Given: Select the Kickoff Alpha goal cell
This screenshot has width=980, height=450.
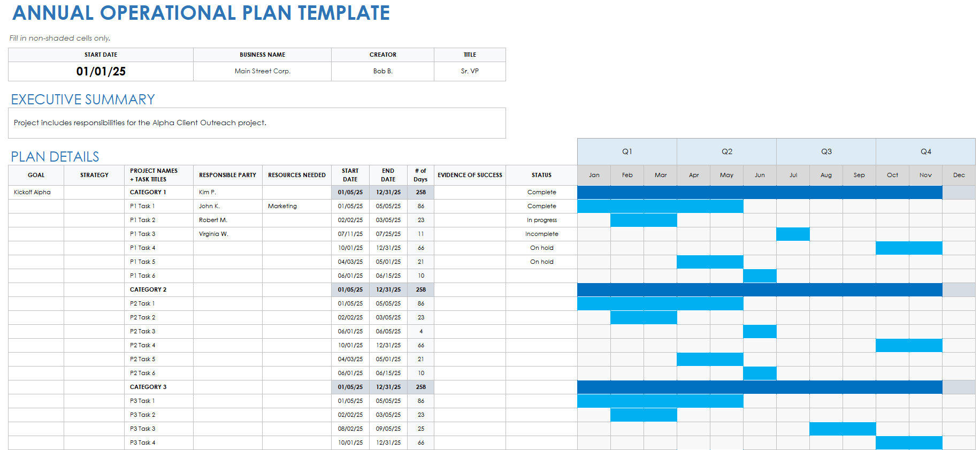Looking at the screenshot, I should 36,192.
